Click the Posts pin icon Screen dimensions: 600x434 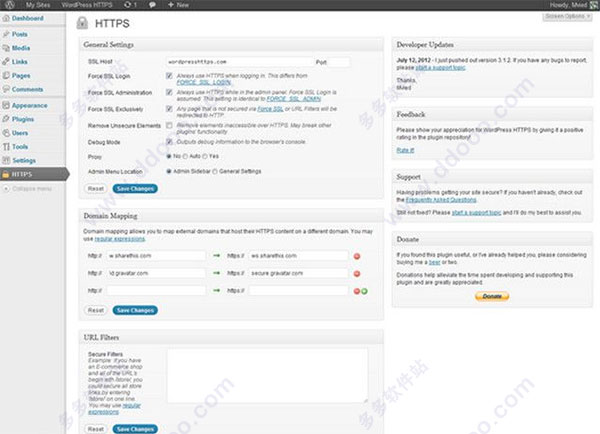[x=6, y=34]
